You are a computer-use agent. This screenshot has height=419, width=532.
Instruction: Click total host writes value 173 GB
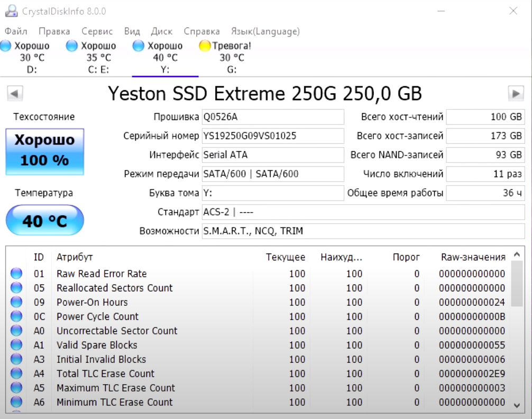coord(485,136)
